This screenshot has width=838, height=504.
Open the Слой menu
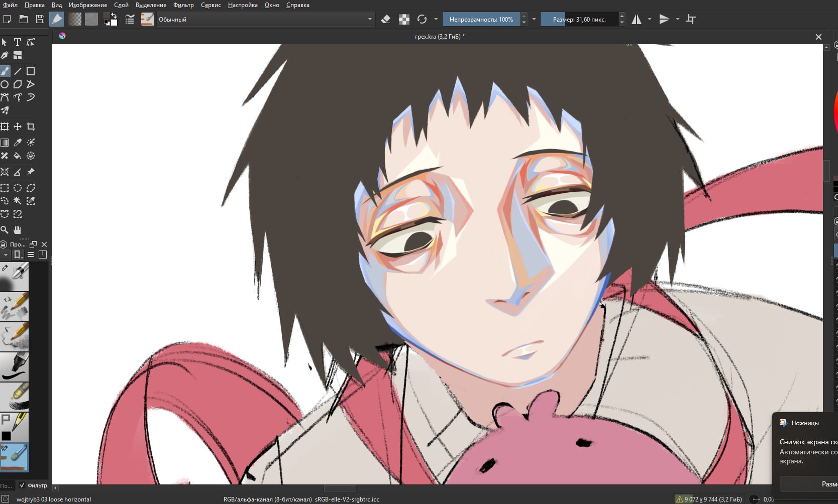(121, 5)
